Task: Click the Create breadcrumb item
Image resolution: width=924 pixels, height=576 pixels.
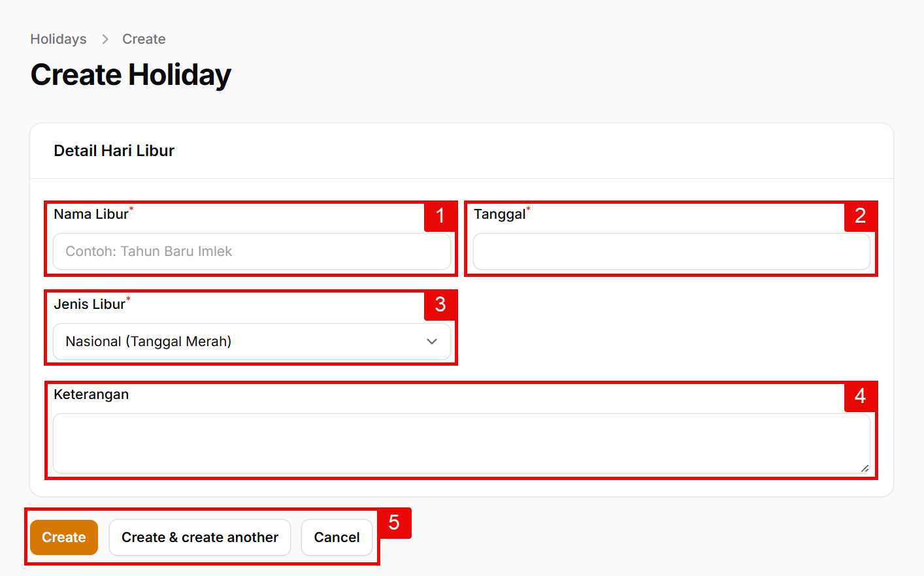Action: (144, 39)
